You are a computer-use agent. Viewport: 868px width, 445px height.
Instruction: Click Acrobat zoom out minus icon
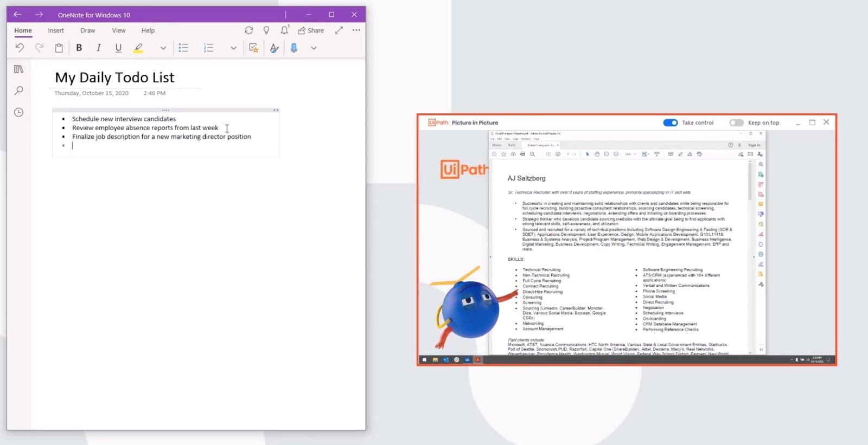(607, 154)
